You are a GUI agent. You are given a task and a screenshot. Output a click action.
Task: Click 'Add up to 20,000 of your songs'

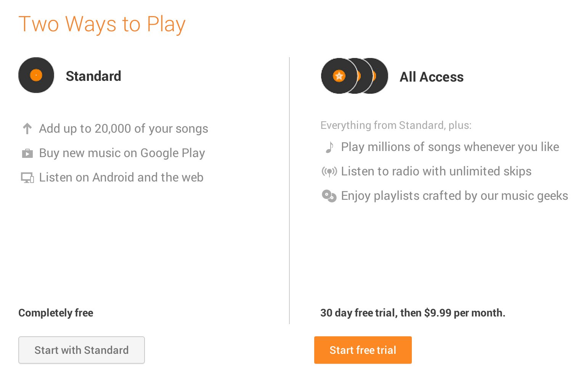(124, 129)
